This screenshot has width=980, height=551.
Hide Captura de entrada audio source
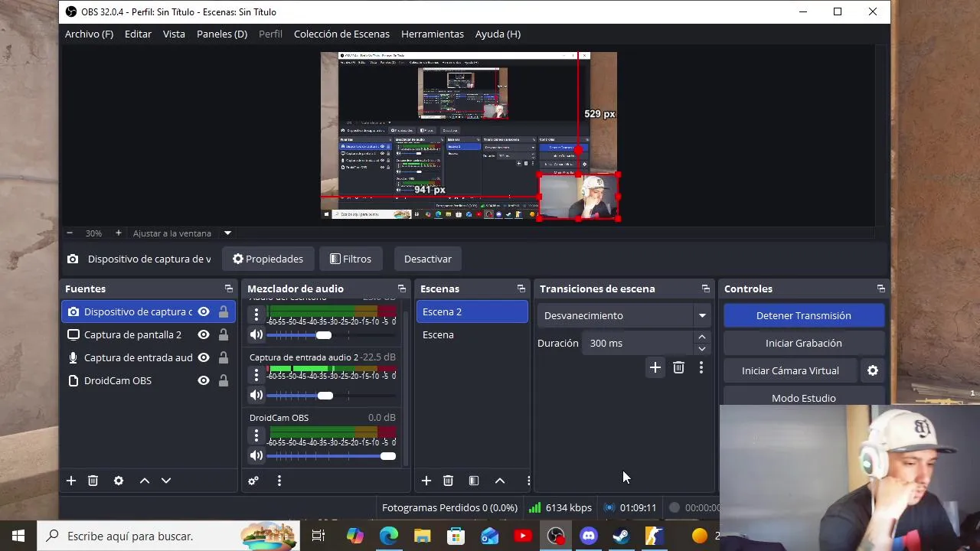204,357
